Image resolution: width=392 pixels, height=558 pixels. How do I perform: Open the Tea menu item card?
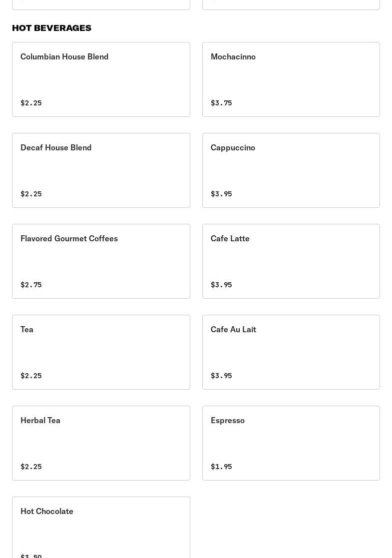coord(101,352)
